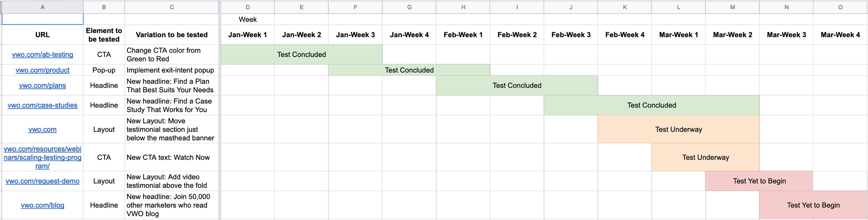Viewport: 868px width, 220px height.
Task: Click the CTA cell in the ab-testing row
Action: 104,54
